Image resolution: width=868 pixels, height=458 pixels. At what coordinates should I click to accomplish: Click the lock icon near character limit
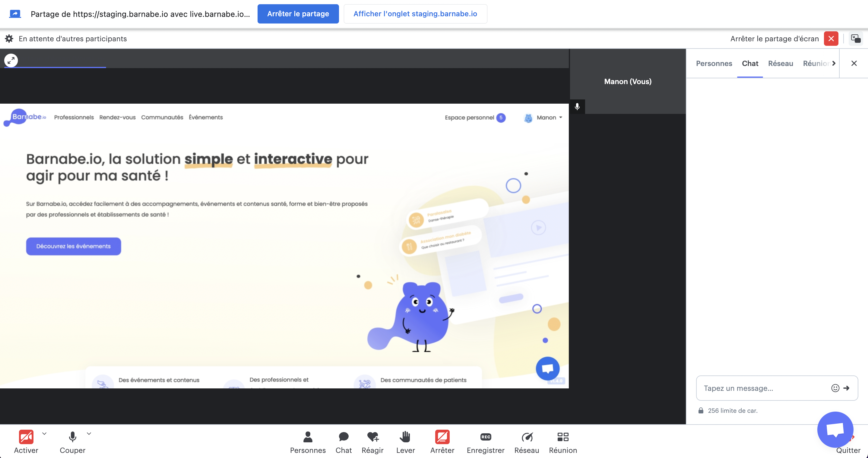pos(701,411)
